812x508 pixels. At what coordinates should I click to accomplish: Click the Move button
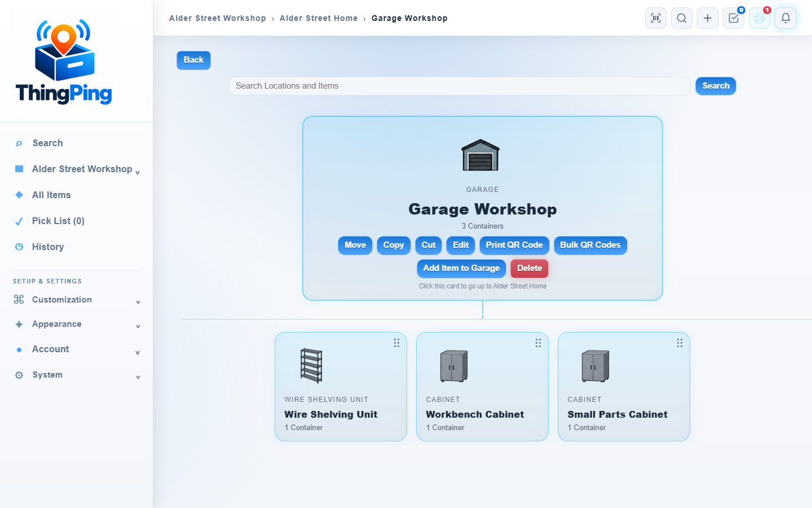355,245
